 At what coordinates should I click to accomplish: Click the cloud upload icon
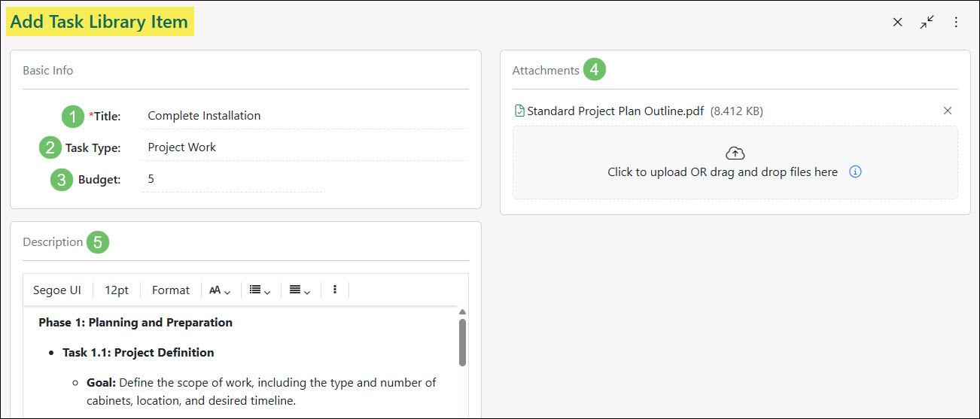[x=735, y=153]
